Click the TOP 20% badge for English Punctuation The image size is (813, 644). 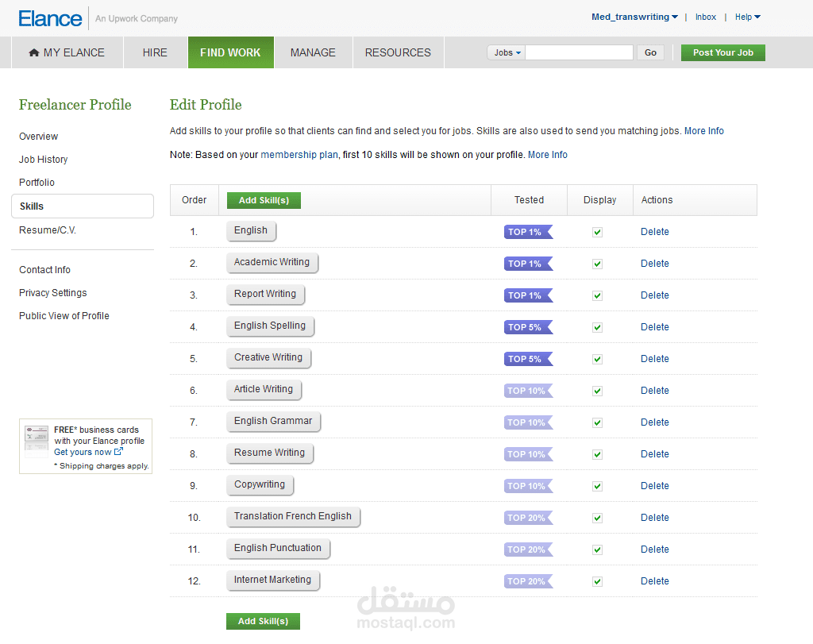pos(528,550)
